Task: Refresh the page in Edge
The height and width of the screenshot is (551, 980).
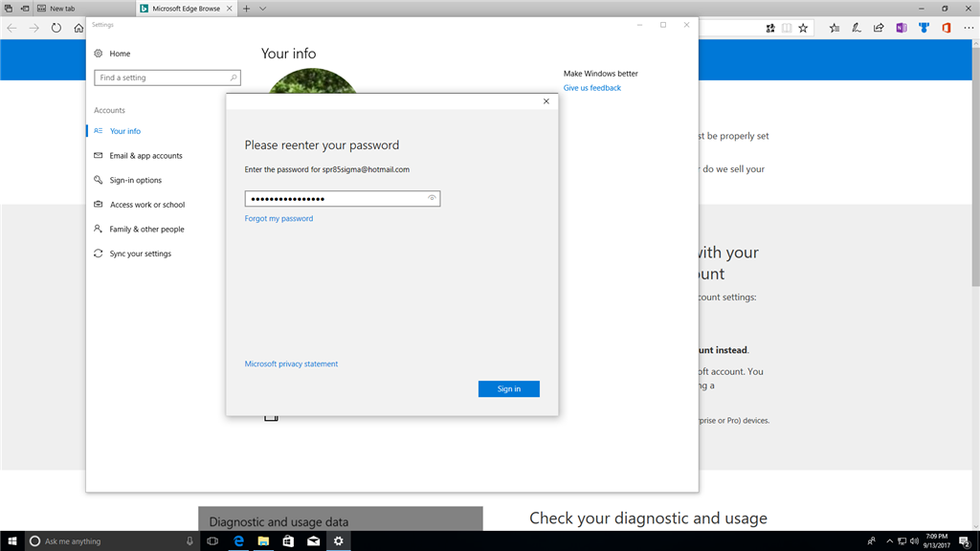Action: click(56, 28)
